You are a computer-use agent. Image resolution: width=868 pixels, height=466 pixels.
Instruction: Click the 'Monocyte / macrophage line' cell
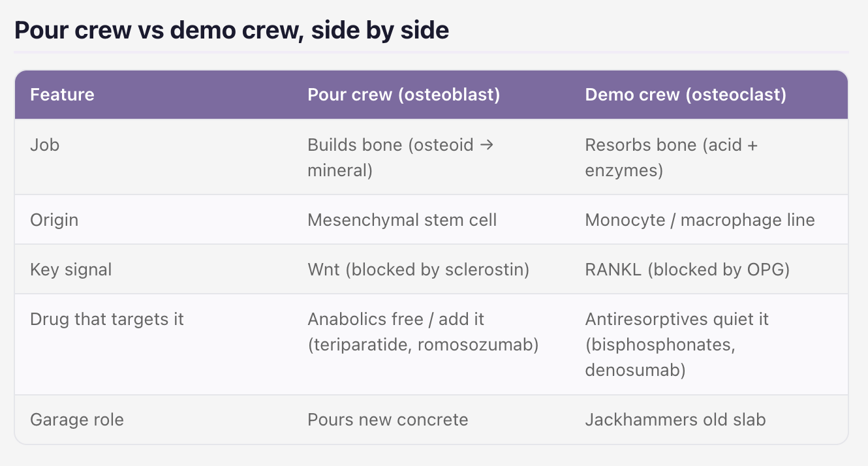coord(700,220)
